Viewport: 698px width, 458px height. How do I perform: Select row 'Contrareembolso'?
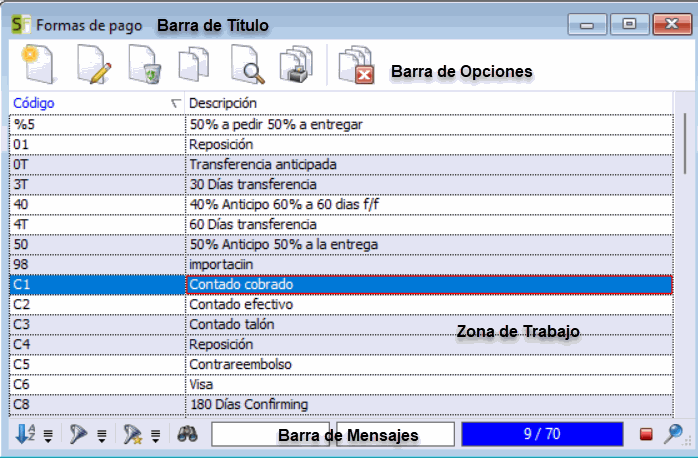click(x=341, y=365)
